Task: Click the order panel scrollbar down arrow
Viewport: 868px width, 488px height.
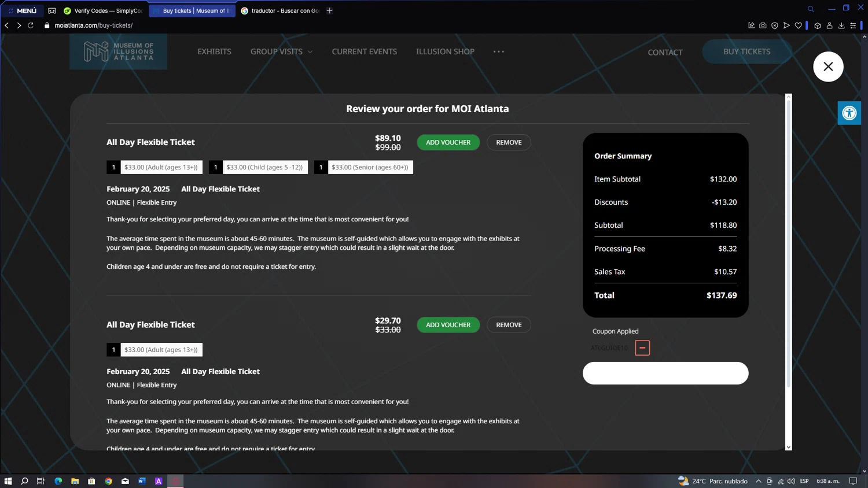Action: 788,447
